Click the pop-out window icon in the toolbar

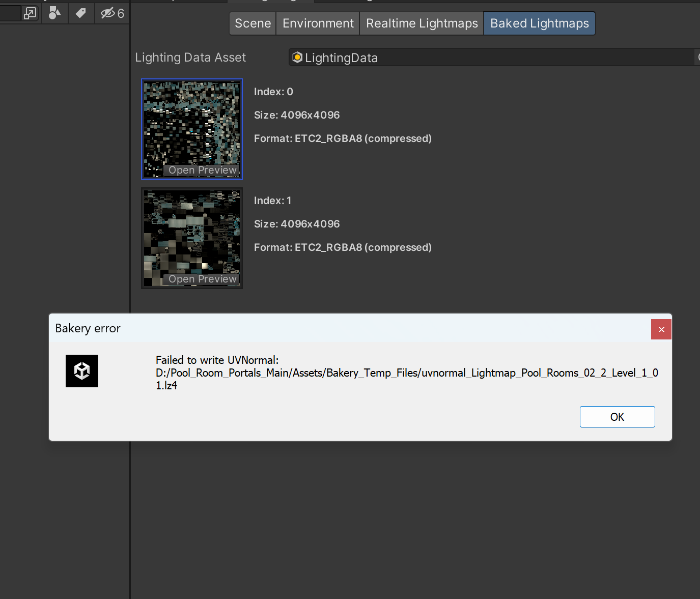30,13
